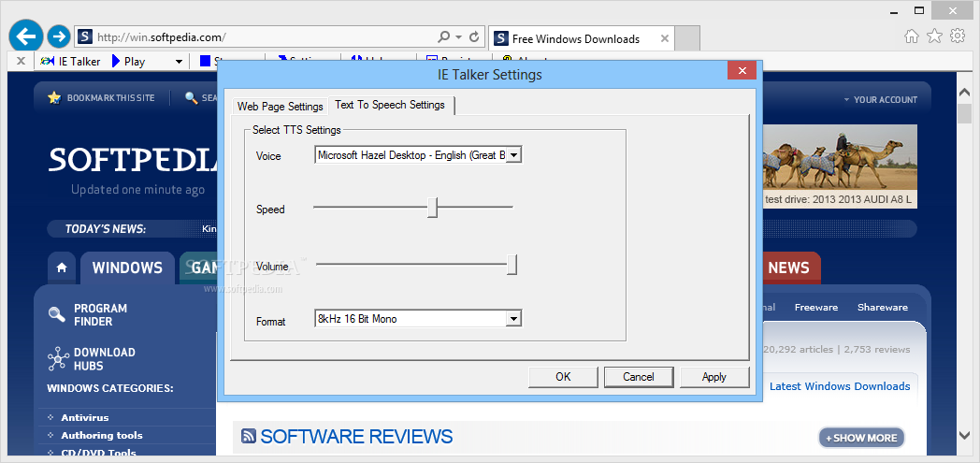Click the Show More button
The image size is (980, 463).
pyautogui.click(x=862, y=438)
